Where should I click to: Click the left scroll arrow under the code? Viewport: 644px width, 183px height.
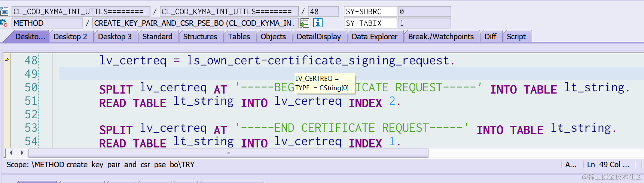coord(11,153)
